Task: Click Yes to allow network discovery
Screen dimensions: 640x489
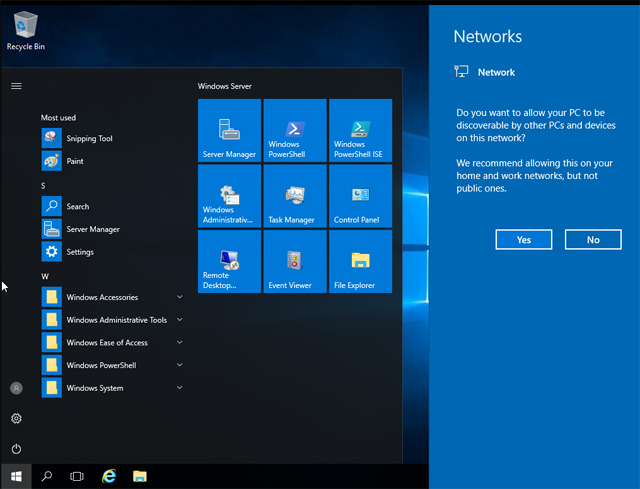Action: (523, 240)
